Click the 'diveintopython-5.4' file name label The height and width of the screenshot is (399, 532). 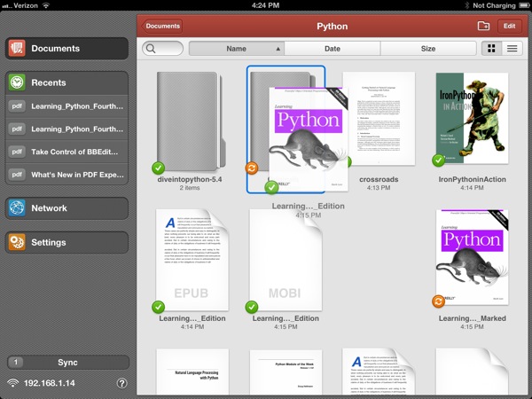click(x=190, y=179)
